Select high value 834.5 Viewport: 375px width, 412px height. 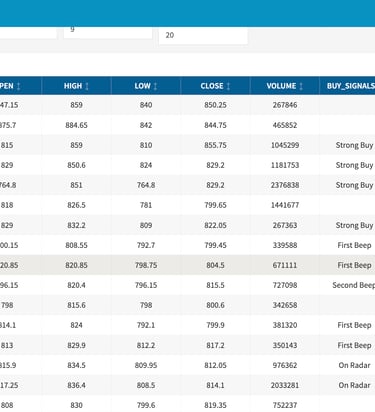point(76,365)
